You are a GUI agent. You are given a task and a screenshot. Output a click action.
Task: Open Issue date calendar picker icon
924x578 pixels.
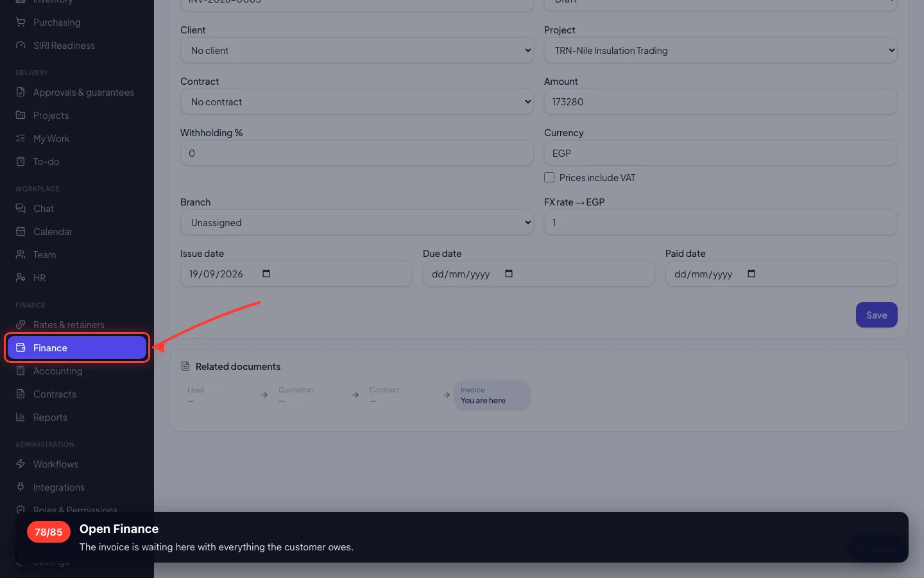(x=266, y=274)
